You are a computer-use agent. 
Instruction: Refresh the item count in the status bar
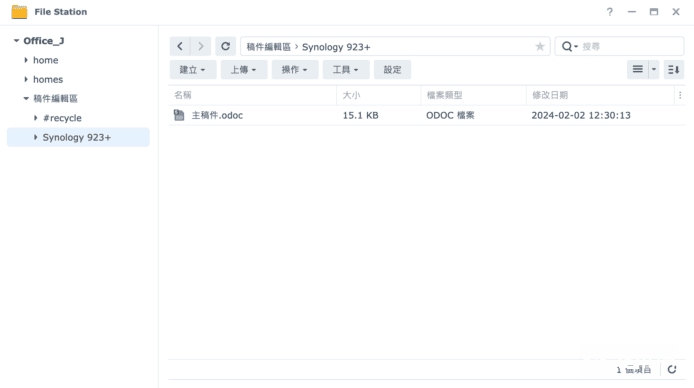tap(672, 369)
